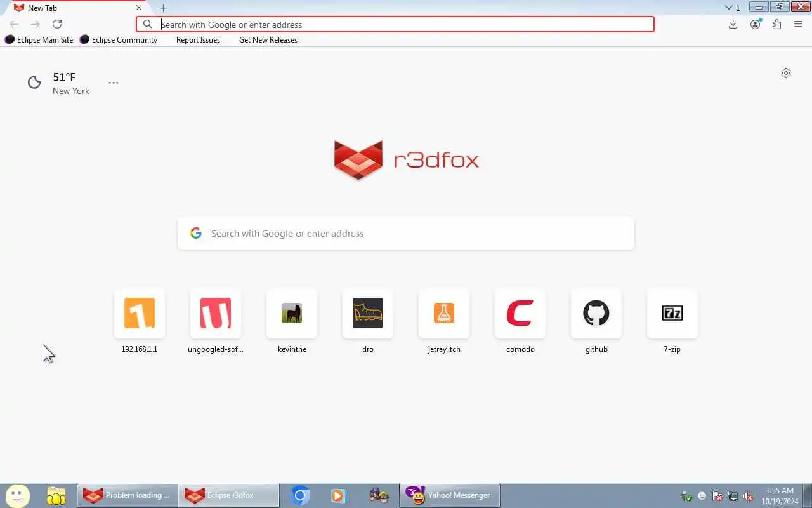Click the search magnifier in address bar
This screenshot has width=812, height=508.
click(148, 24)
